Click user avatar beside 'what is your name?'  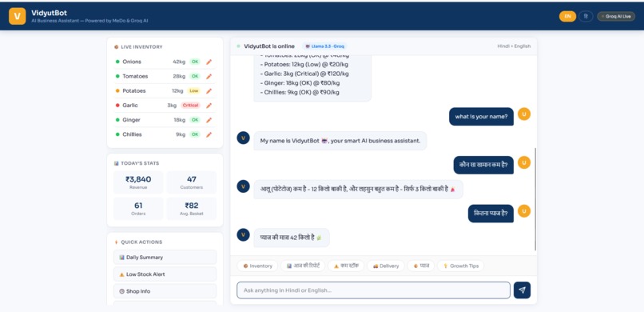pos(524,114)
